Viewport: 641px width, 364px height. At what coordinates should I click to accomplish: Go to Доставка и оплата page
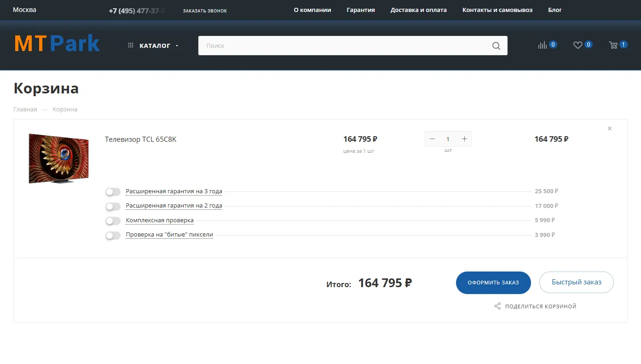click(418, 10)
